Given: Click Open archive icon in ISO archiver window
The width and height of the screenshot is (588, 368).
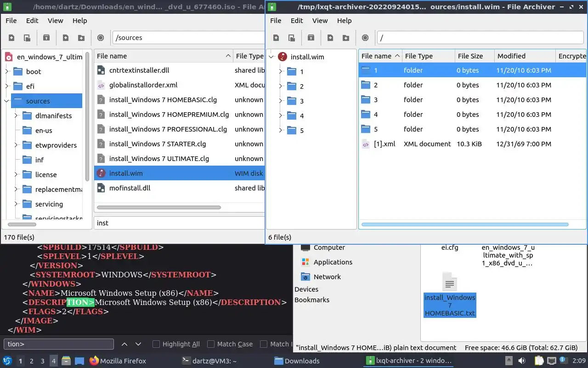Looking at the screenshot, I should click(27, 38).
